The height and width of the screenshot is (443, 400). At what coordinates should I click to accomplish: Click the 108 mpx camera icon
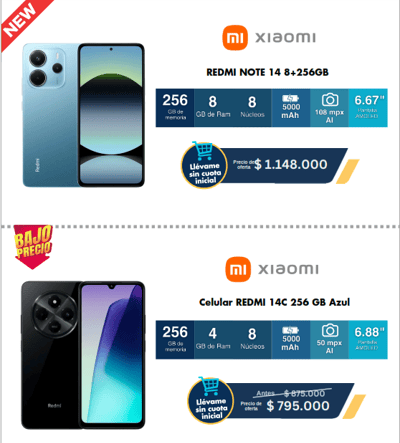(330, 100)
